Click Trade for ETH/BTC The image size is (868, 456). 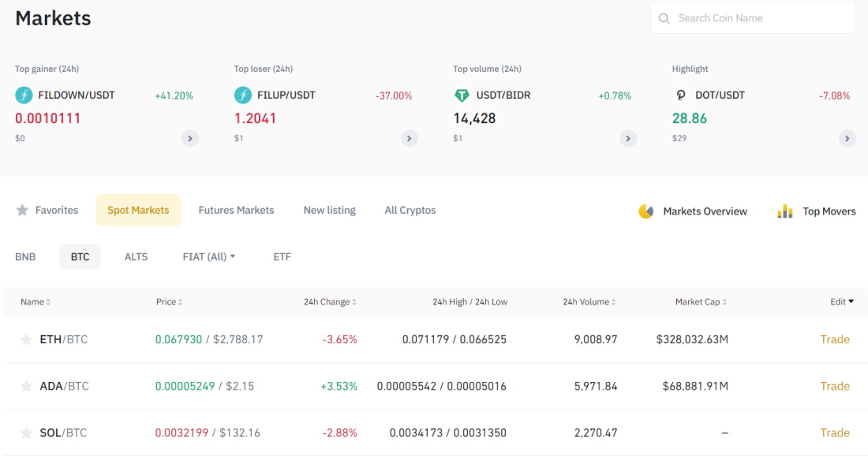click(x=835, y=339)
